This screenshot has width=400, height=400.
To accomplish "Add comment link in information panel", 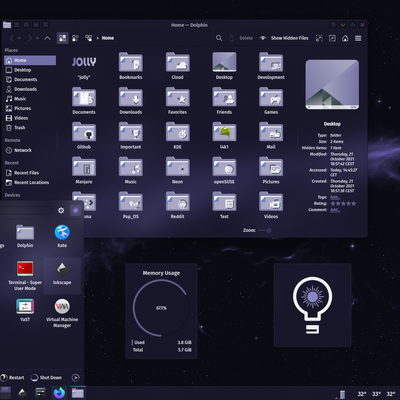I will point(335,210).
